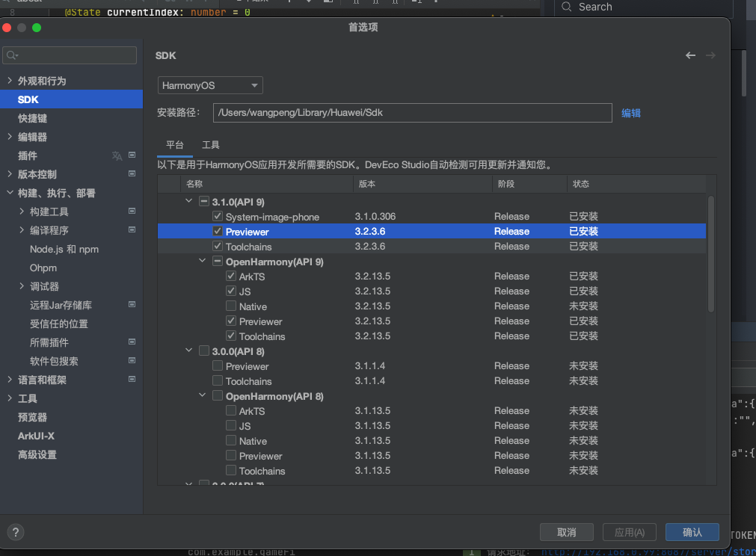Click the project-level icon in the 所需插件 row
This screenshot has width=756, height=556.
[x=132, y=342]
